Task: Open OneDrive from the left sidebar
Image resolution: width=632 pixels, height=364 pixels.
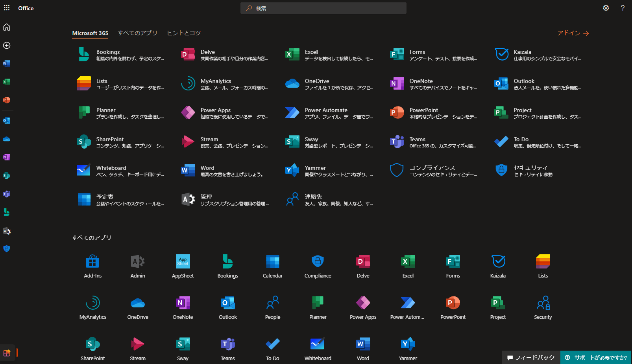Action: 7,139
